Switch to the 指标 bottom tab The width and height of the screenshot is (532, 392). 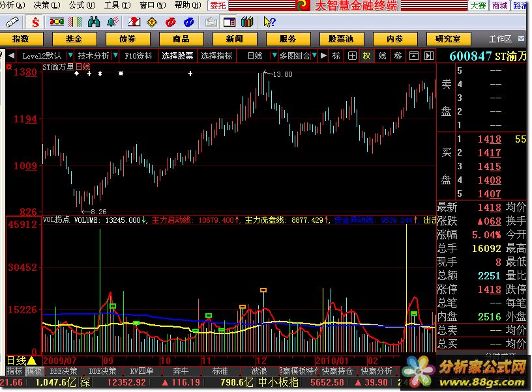14,371
